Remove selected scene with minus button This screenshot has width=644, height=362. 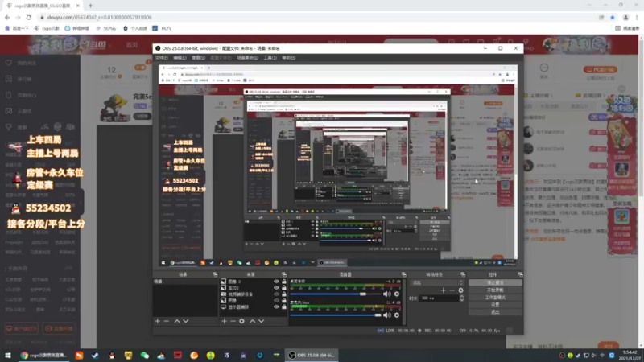tap(167, 321)
